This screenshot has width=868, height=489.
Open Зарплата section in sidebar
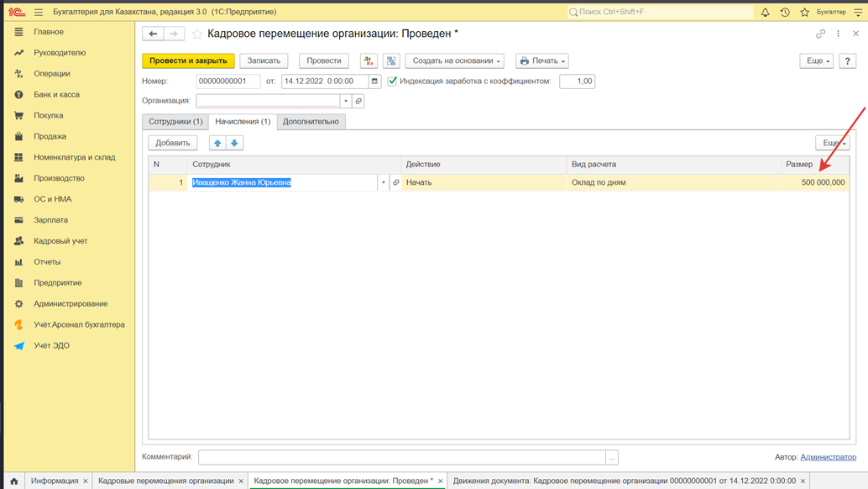(x=51, y=220)
